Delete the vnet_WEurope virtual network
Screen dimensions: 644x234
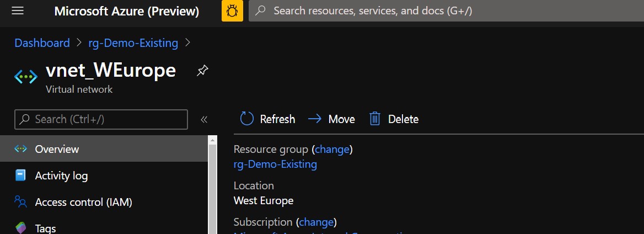click(x=394, y=119)
